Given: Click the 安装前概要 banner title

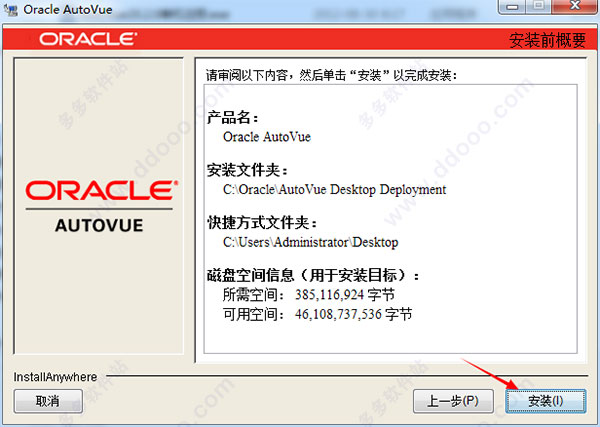Looking at the screenshot, I should (x=548, y=40).
